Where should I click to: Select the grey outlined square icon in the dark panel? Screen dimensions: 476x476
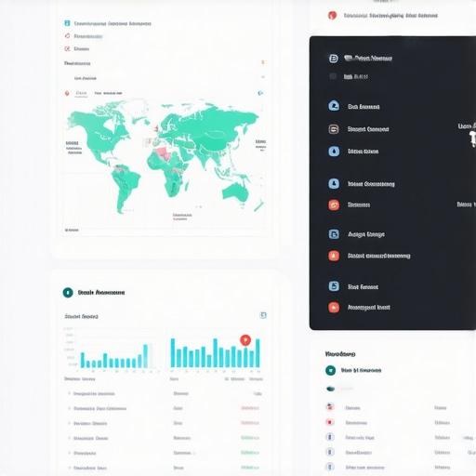coord(334,129)
